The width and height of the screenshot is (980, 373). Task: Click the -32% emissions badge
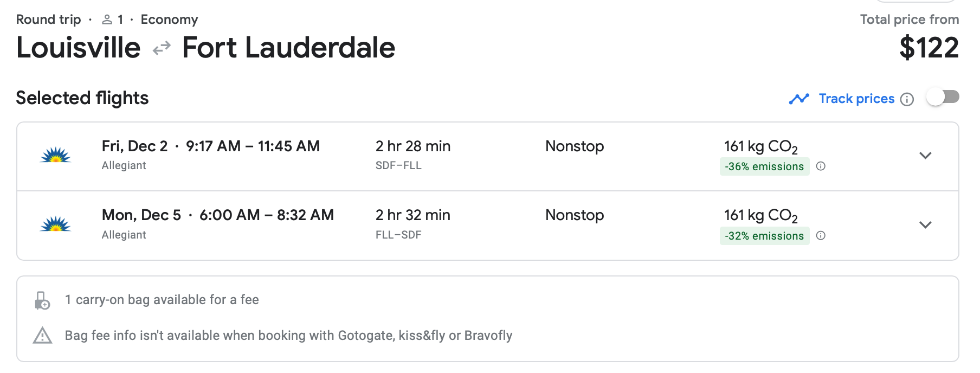coord(764,236)
